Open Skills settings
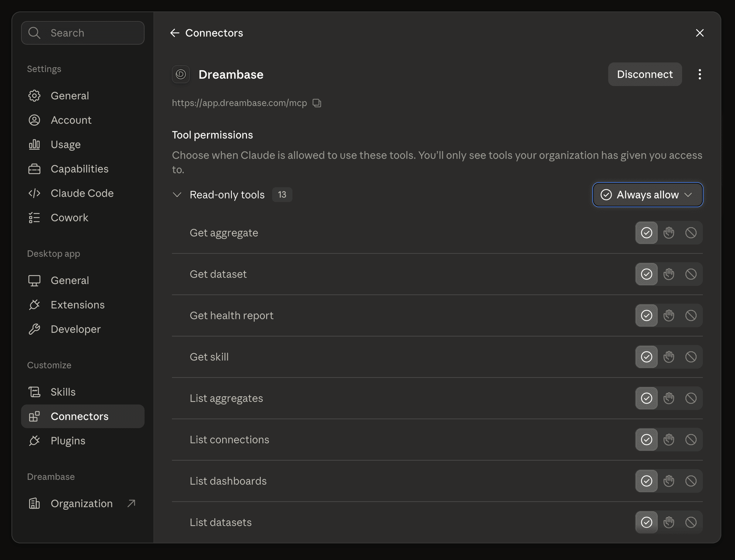The height and width of the screenshot is (560, 735). [x=83, y=392]
